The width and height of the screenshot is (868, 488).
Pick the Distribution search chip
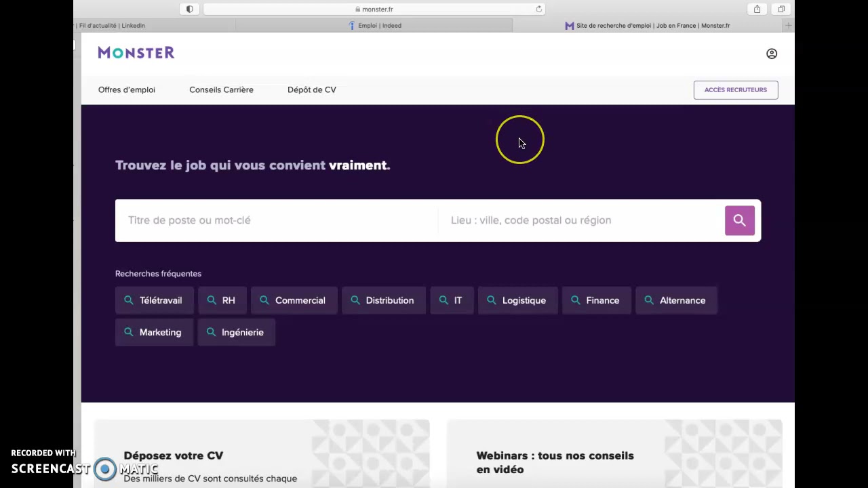coord(384,300)
